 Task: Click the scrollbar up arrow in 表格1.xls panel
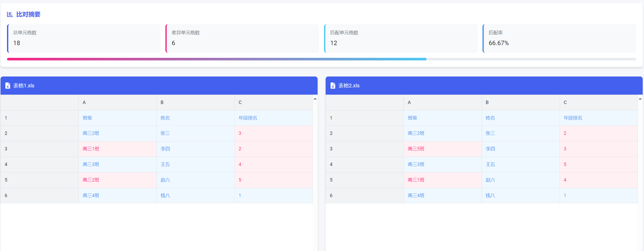click(315, 99)
